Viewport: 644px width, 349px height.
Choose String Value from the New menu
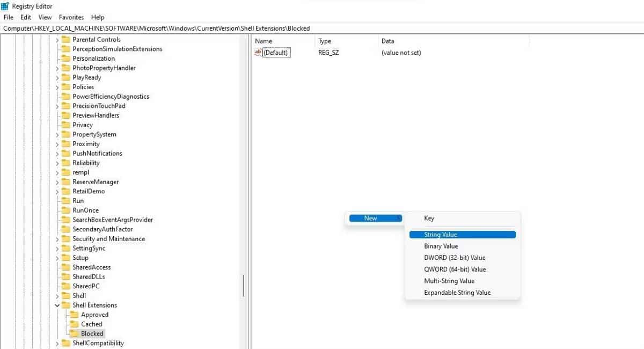(440, 235)
